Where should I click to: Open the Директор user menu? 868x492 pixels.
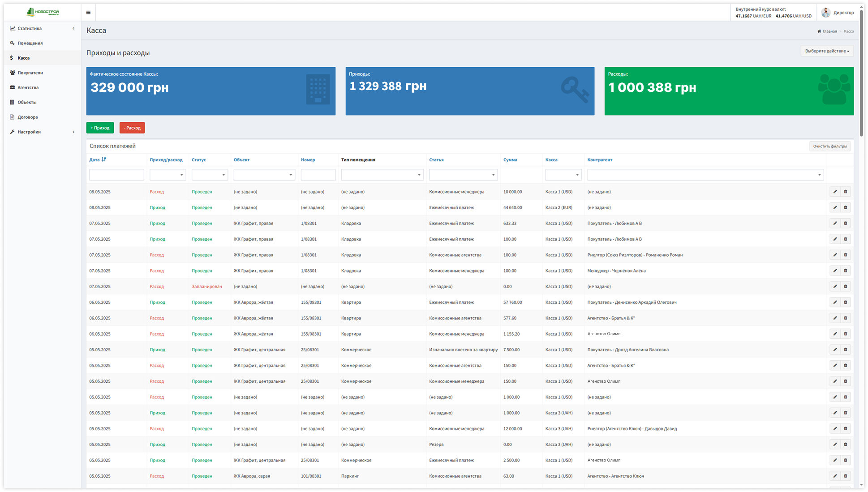click(x=840, y=12)
